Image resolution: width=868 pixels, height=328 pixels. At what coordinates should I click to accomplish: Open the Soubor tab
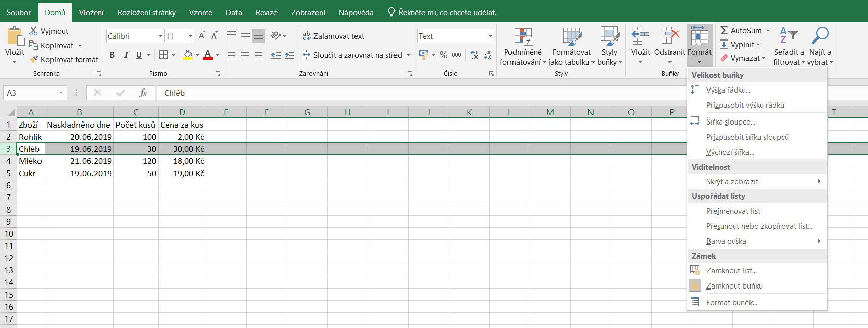[x=19, y=12]
